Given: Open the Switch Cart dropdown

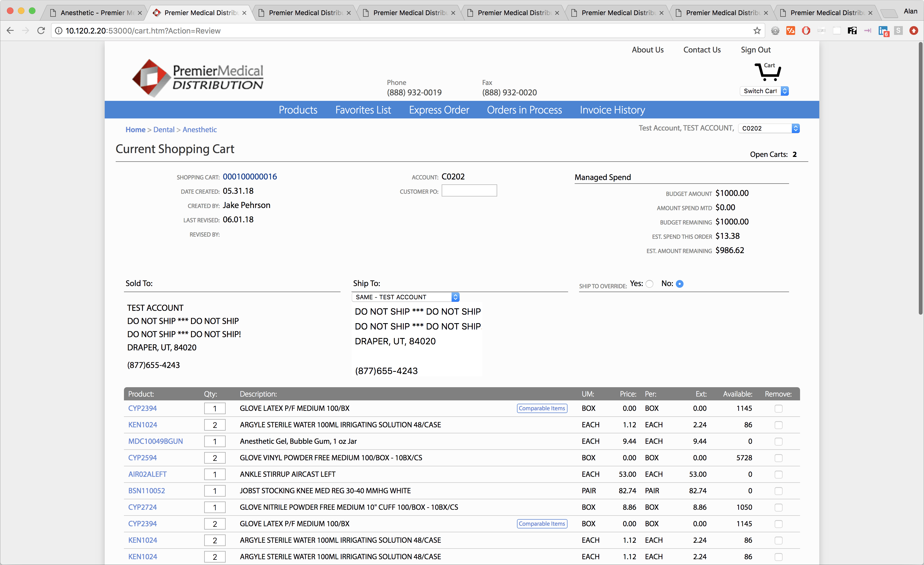Looking at the screenshot, I should click(x=764, y=91).
